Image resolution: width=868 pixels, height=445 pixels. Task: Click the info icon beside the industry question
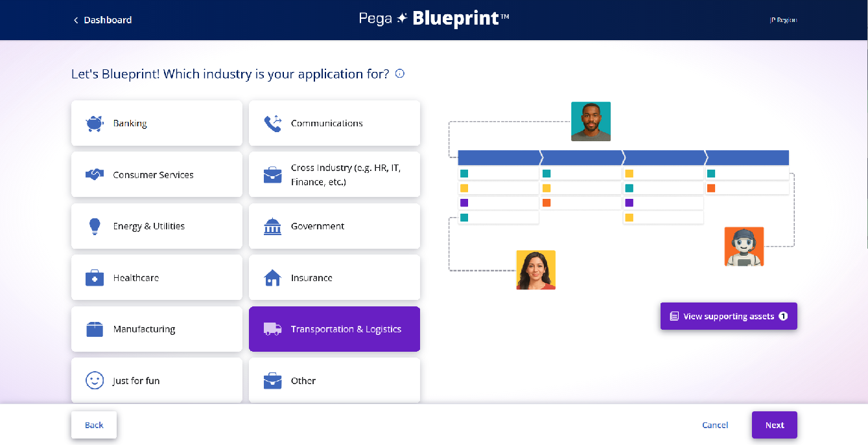click(400, 74)
